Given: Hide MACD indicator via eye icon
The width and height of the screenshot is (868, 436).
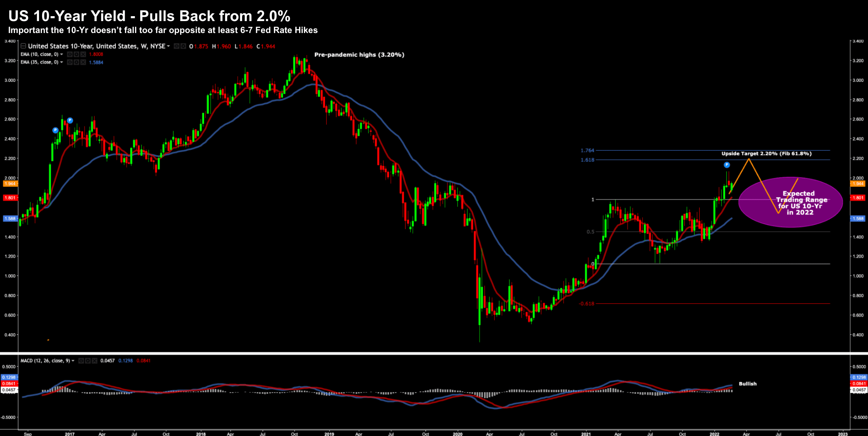Looking at the screenshot, I should [x=81, y=361].
